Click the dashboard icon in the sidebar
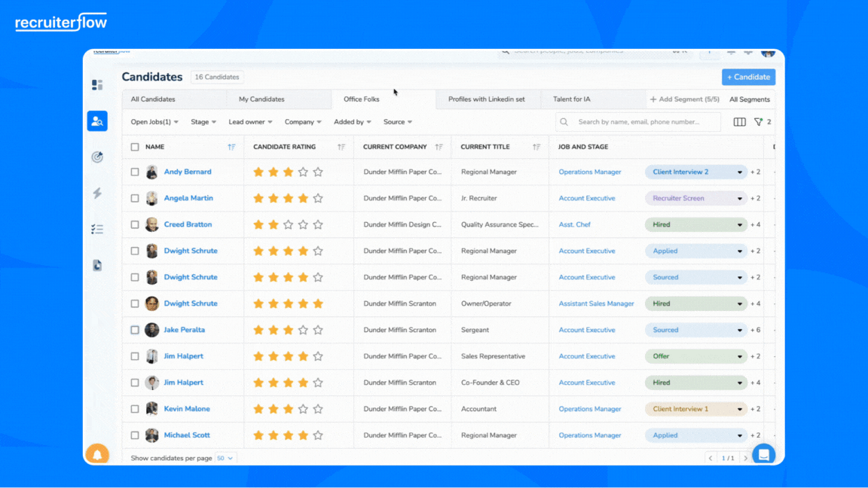The width and height of the screenshot is (868, 488). click(97, 85)
